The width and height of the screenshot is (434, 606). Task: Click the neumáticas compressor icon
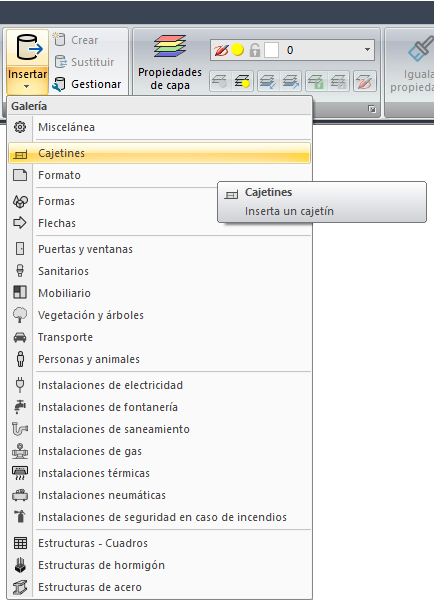point(20,495)
